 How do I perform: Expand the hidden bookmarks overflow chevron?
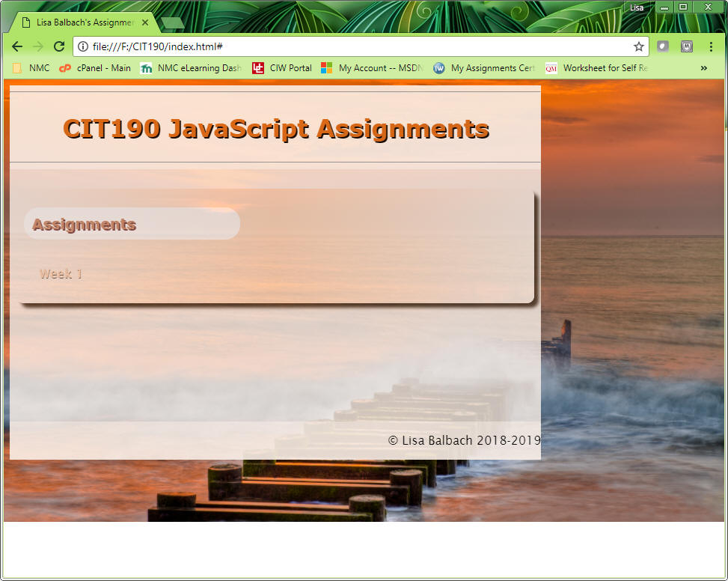click(x=703, y=68)
